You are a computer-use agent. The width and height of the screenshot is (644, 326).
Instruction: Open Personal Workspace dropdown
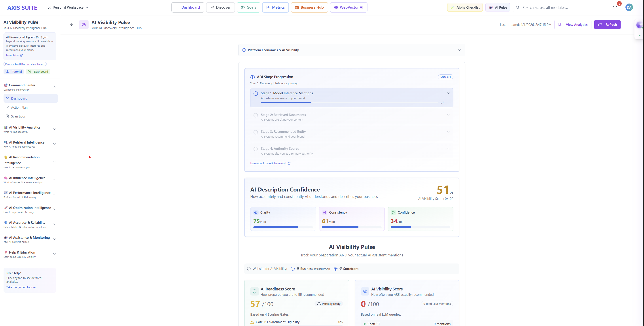[x=68, y=8]
